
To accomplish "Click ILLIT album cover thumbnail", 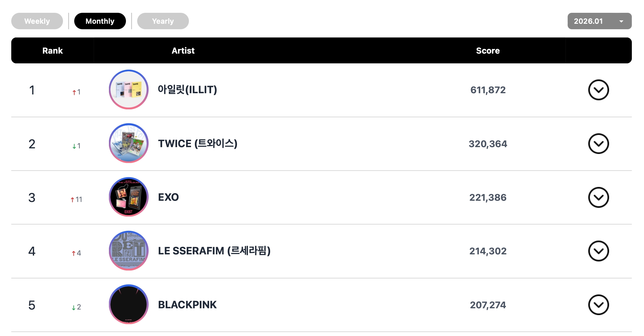I will click(x=129, y=90).
